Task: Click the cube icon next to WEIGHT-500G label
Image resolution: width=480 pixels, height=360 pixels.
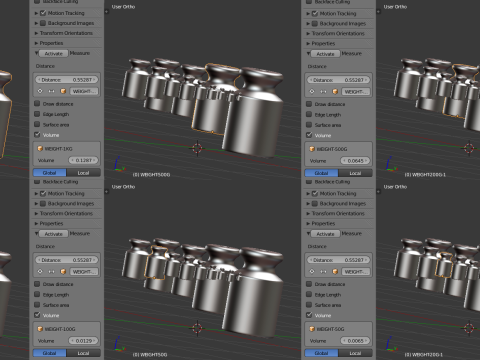Action: tap(312, 149)
